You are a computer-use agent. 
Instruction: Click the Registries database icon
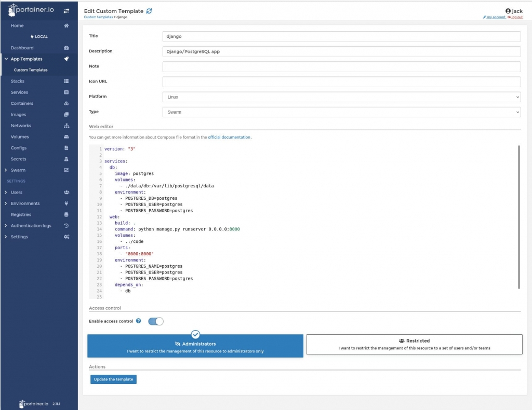[66, 214]
